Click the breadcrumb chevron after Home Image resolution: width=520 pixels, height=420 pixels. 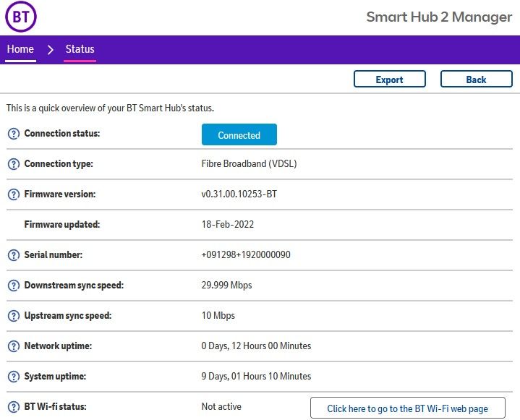[x=50, y=49]
